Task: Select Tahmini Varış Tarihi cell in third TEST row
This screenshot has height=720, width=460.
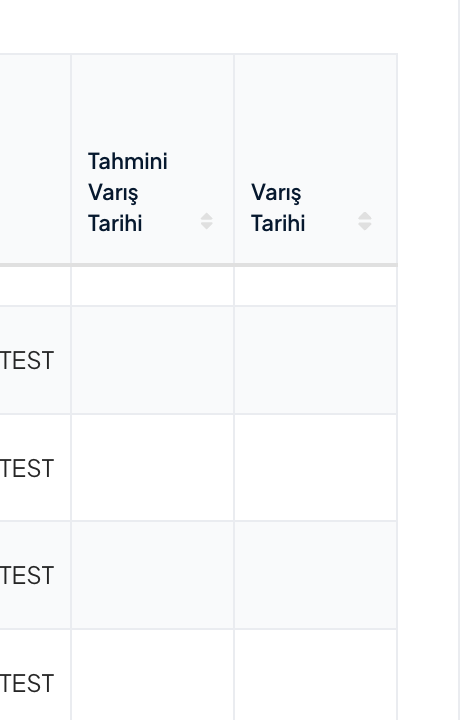Action: (152, 575)
